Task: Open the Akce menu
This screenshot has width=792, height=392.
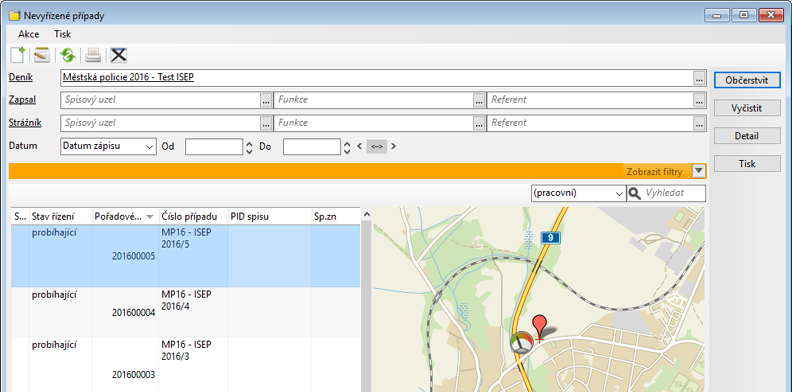Action: [x=29, y=34]
